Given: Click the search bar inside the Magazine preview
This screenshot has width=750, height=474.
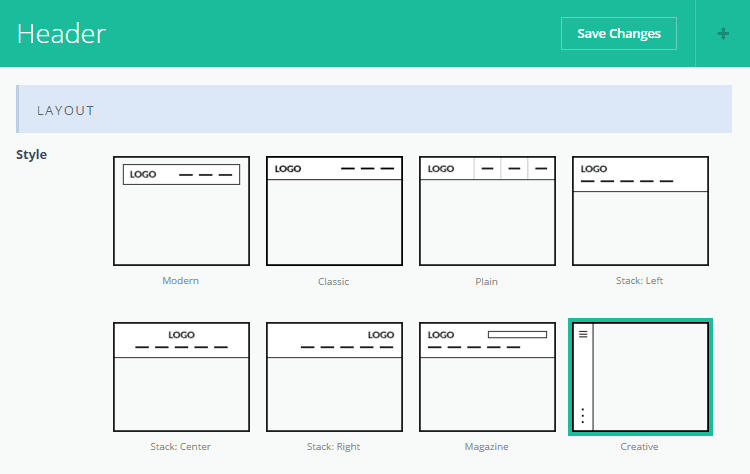Looking at the screenshot, I should (517, 334).
